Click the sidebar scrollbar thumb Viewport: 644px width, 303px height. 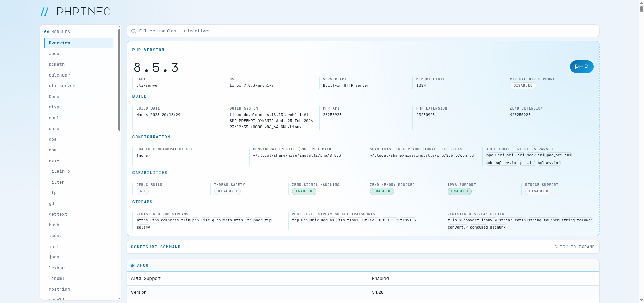tap(119, 80)
